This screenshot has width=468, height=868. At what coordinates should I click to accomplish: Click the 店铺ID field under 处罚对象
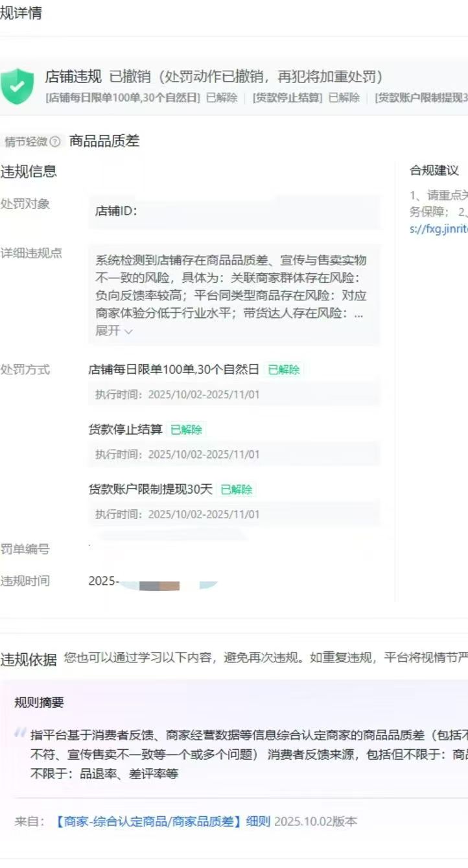pos(233,211)
